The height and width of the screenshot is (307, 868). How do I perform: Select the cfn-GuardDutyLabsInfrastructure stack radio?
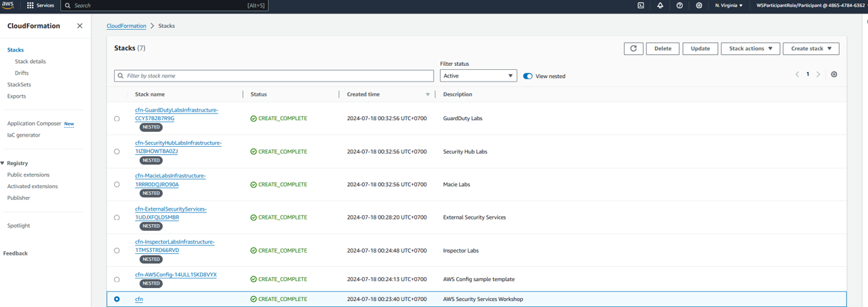tap(117, 119)
